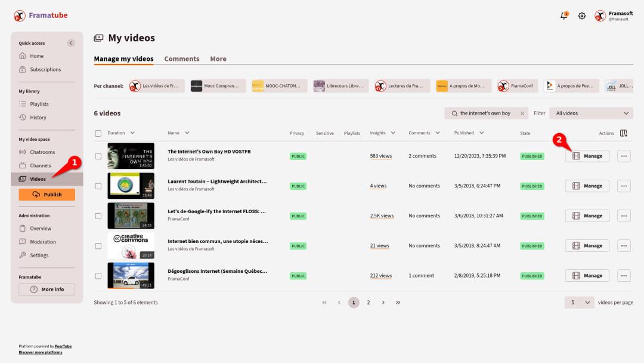Collapse the sidebar with the chevron button

(x=71, y=43)
